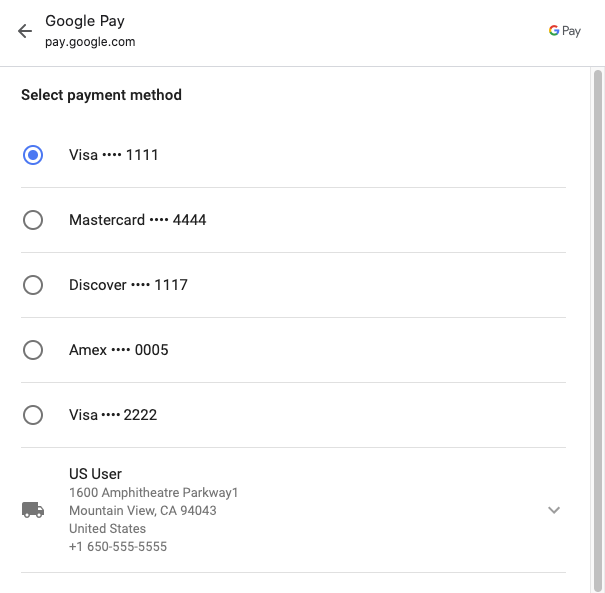
Task: Click the pay.google.com URL text
Action: click(90, 42)
